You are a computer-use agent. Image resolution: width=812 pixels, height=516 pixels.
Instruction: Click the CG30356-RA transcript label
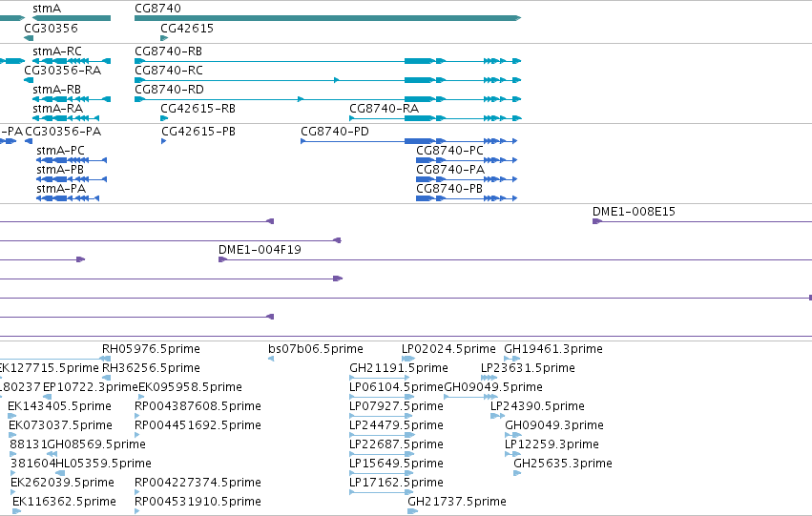(62, 70)
